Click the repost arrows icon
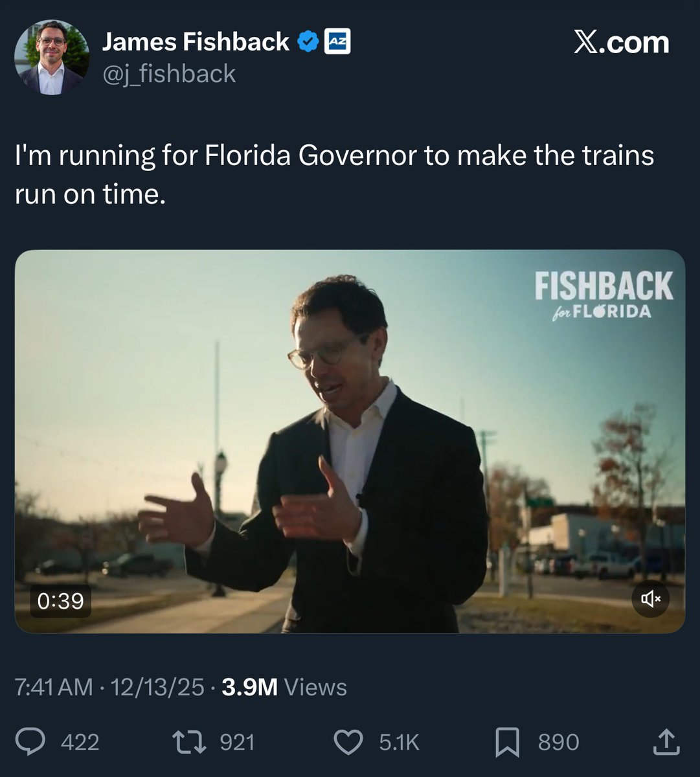 190,741
